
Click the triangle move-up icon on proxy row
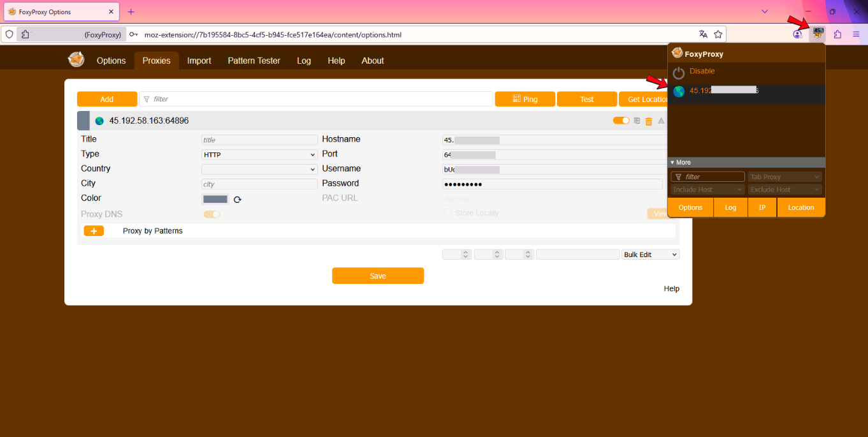point(661,121)
